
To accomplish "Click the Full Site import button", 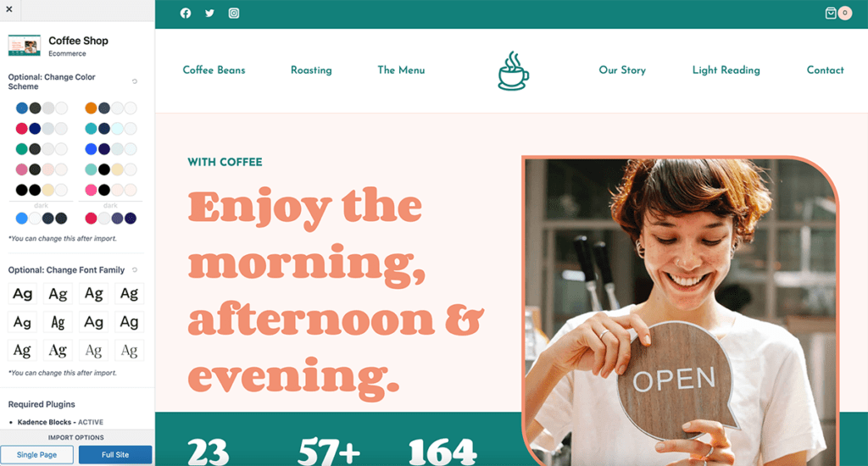I will [x=115, y=455].
